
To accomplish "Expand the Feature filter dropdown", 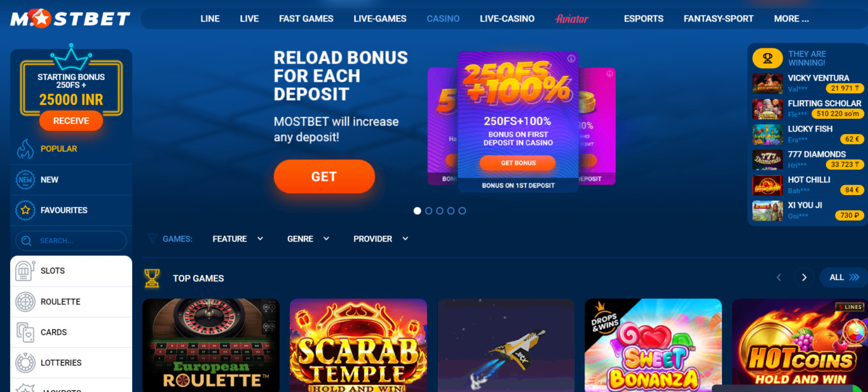I will [x=238, y=239].
